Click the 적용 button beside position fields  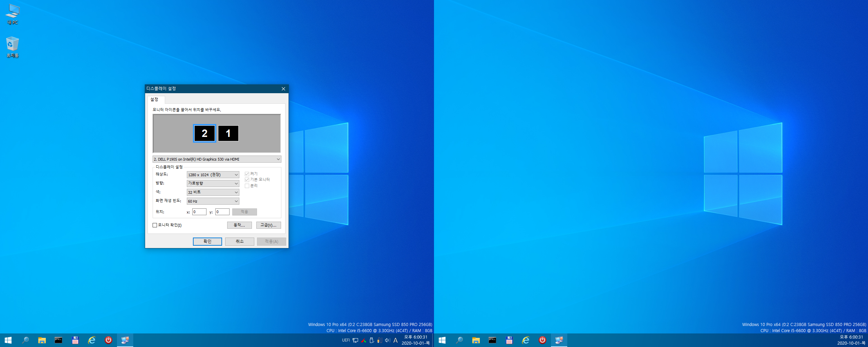pos(244,212)
